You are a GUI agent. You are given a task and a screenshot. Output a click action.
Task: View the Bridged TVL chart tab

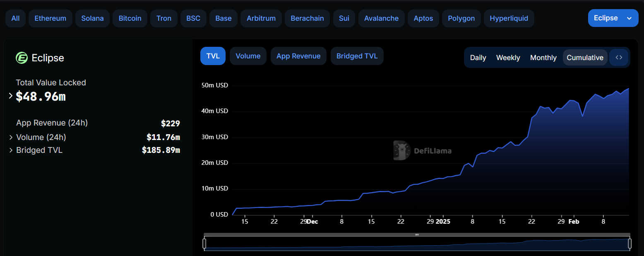[357, 56]
